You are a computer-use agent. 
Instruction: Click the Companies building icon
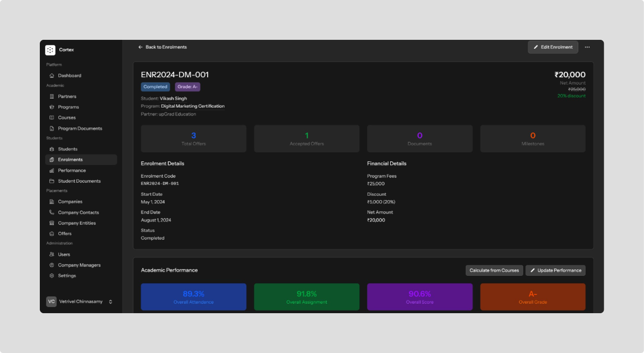52,202
